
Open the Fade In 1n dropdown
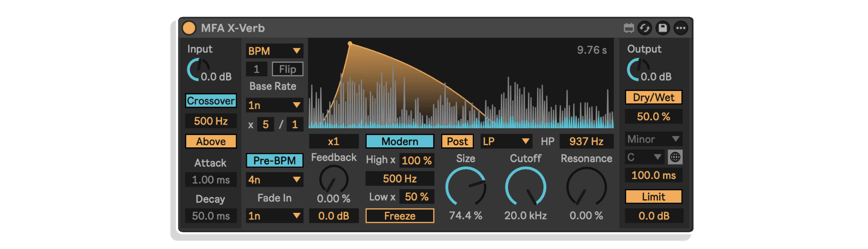click(x=274, y=216)
